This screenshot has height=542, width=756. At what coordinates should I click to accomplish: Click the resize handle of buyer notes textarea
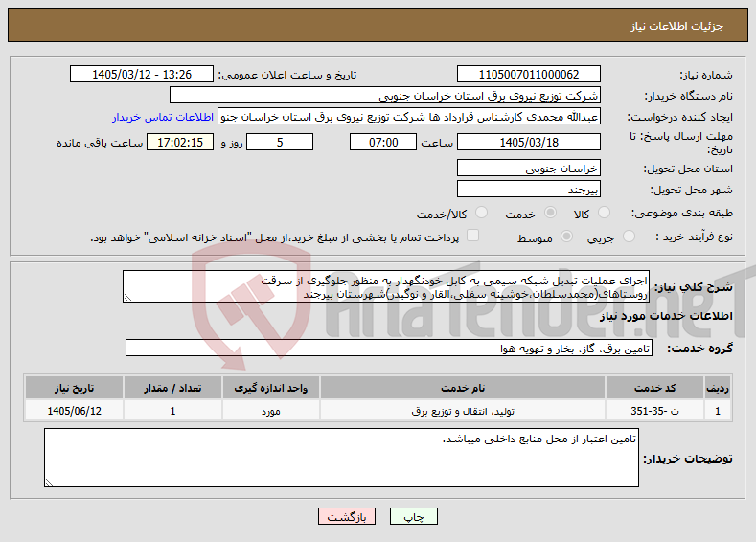pos(49,483)
